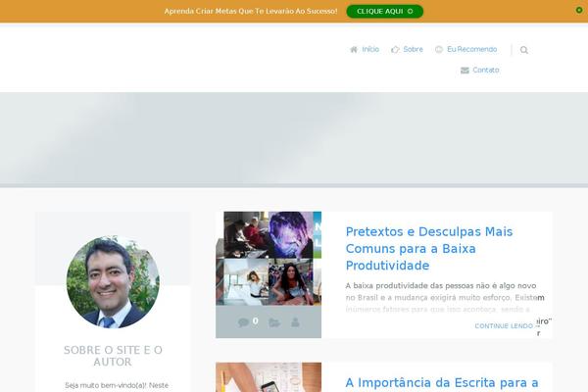Click the smiley icon beside Eu Recomendo
Viewport: 588px width, 392px height.
pos(439,50)
